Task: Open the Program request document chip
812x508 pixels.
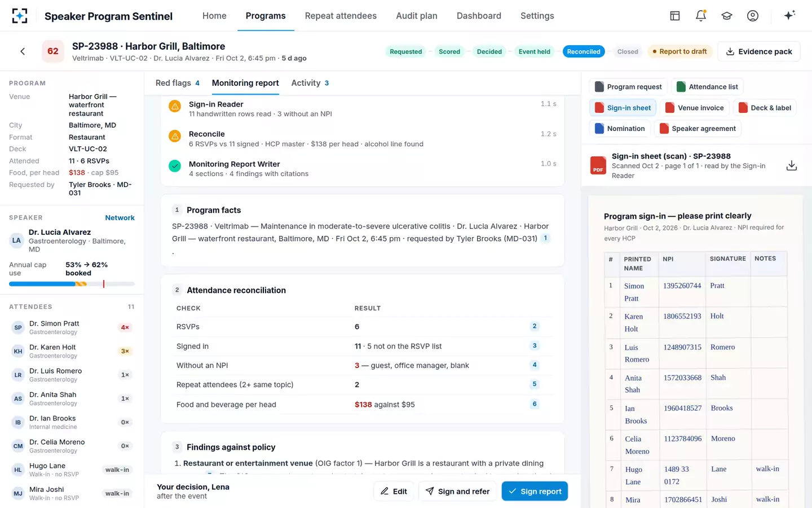Action: point(628,87)
